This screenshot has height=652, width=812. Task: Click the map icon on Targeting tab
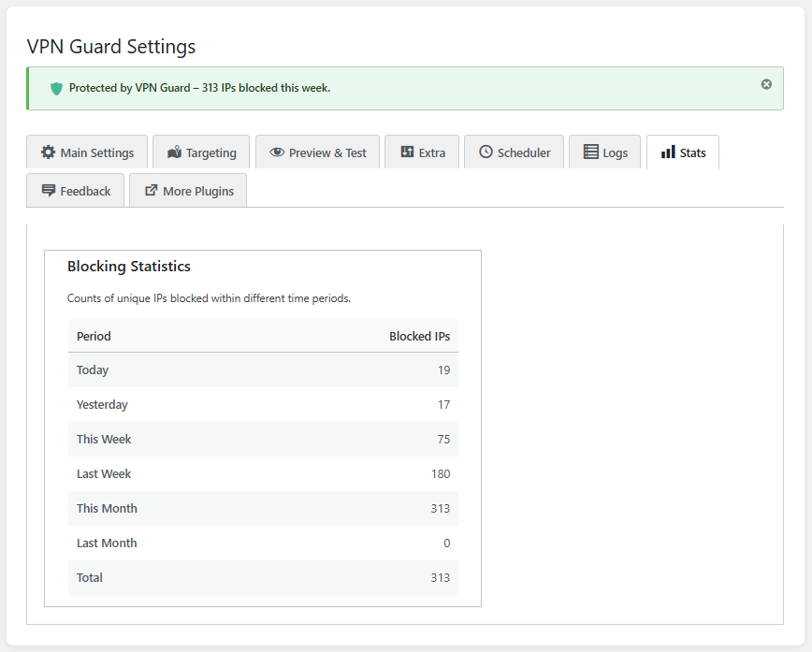(x=175, y=152)
